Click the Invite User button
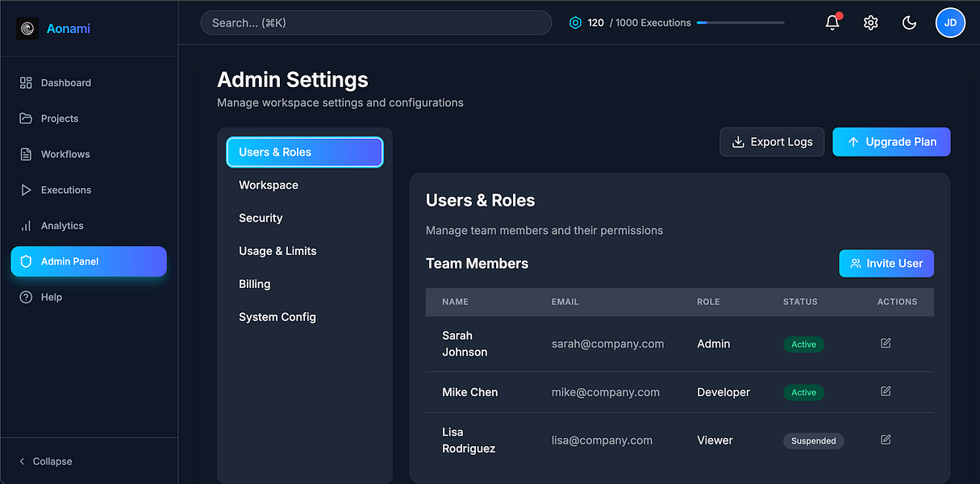The image size is (980, 484). 886,264
